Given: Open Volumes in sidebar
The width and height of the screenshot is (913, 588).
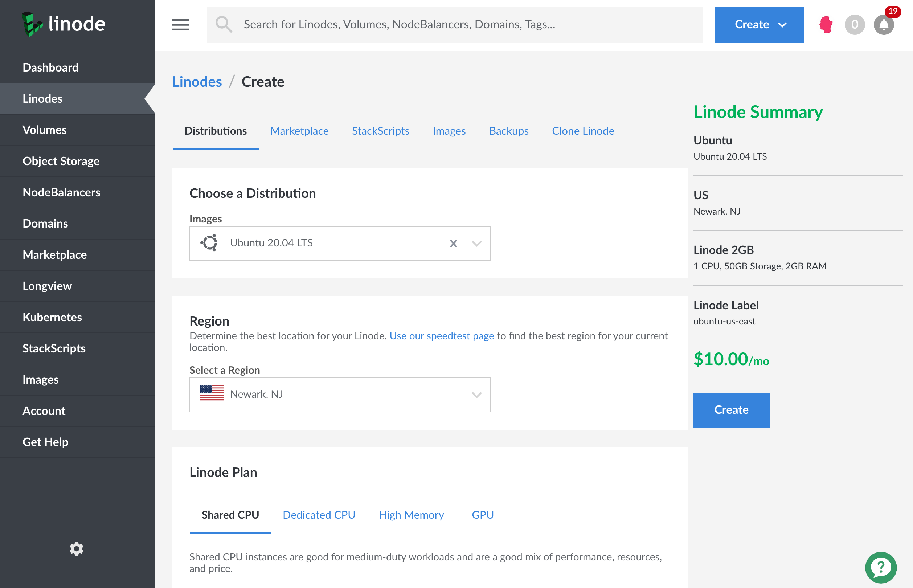Looking at the screenshot, I should 77,130.
